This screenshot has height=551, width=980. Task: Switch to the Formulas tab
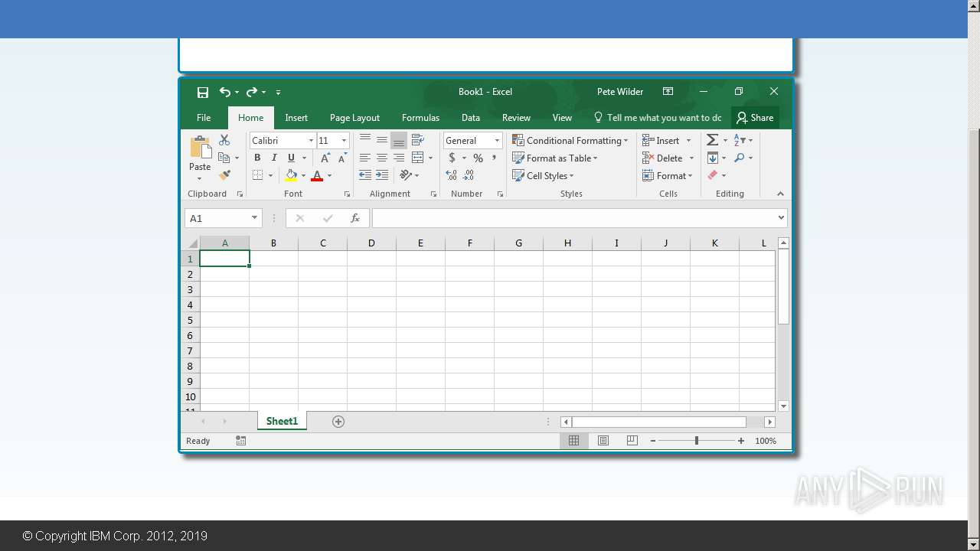click(420, 118)
